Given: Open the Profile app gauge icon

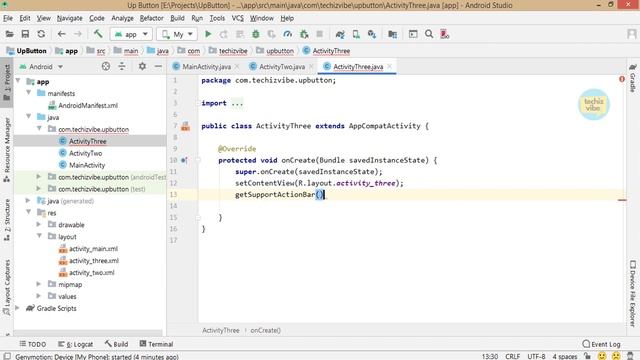Looking at the screenshot, I should tap(288, 34).
